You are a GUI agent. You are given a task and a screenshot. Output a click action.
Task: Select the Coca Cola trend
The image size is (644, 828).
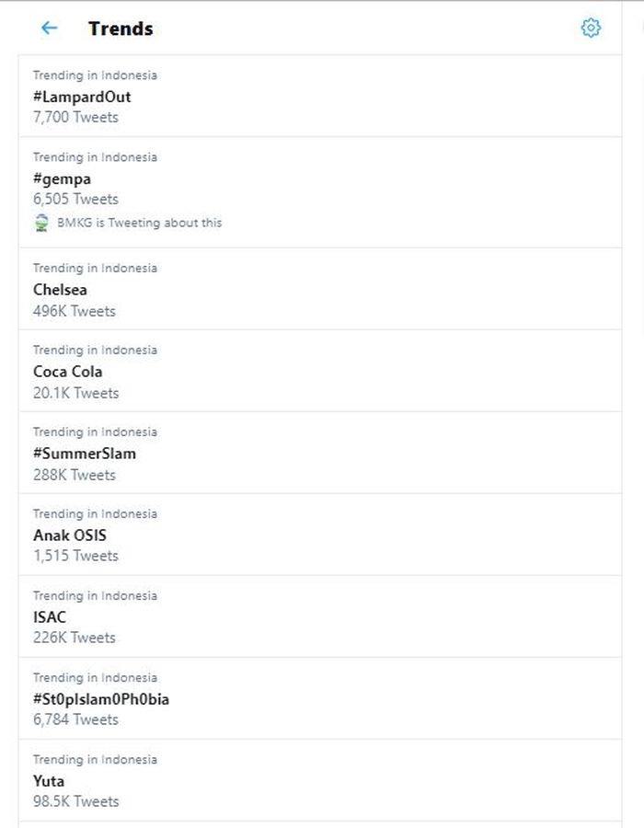(x=68, y=373)
